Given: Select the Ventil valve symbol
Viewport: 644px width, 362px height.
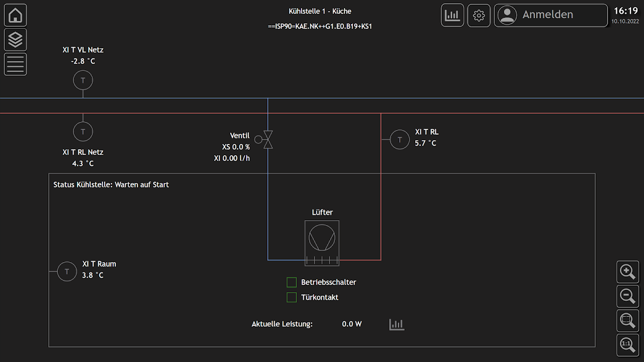Looking at the screenshot, I should tap(269, 140).
